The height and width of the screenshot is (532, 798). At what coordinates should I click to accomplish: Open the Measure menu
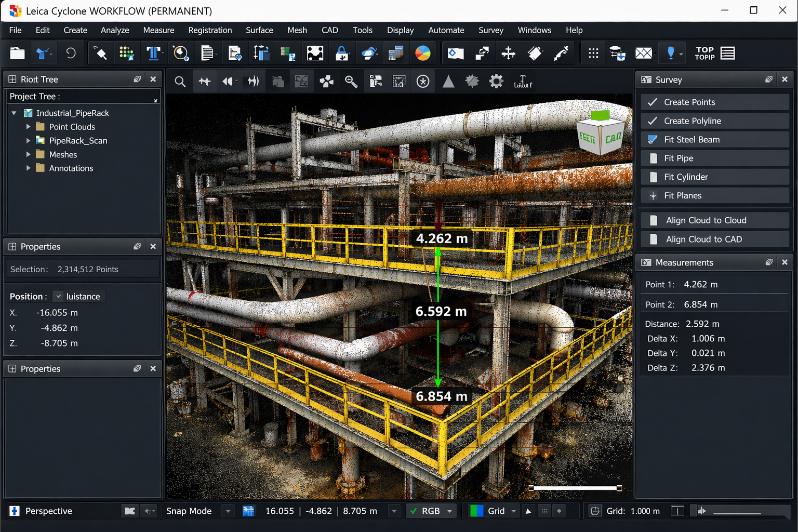click(x=158, y=30)
